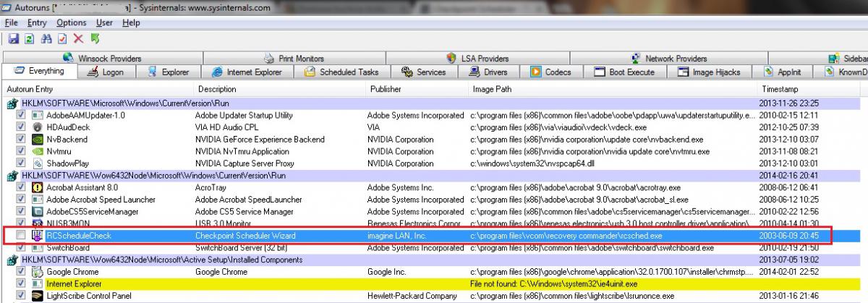The width and height of the screenshot is (868, 303).
Task: Disable the NvBackend autorun checkbox
Action: click(x=22, y=140)
